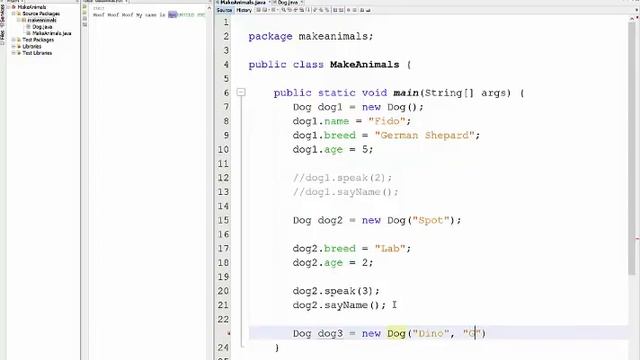Viewport: 640px width, 360px height.
Task: Click the "Spot" string literal
Action: pos(431,220)
